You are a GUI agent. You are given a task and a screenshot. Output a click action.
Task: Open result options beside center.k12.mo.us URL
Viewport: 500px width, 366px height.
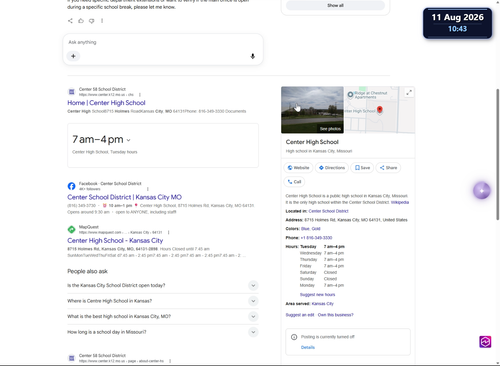coord(140,95)
